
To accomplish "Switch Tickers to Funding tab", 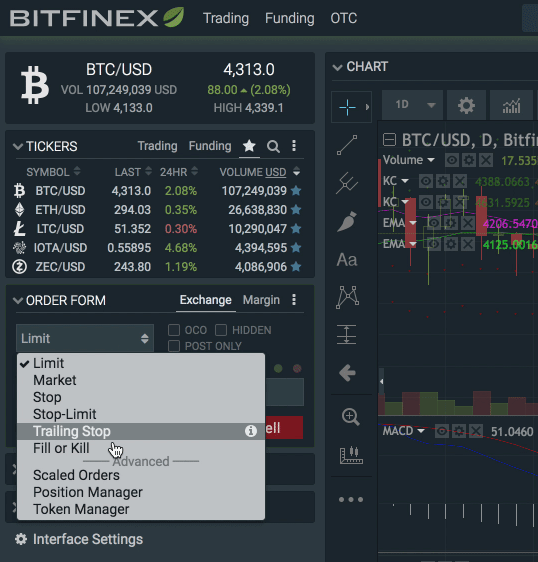I will click(x=210, y=146).
